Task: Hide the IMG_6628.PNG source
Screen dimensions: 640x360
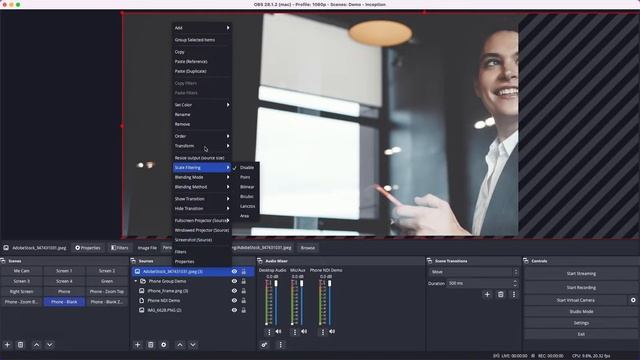Action: click(234, 310)
